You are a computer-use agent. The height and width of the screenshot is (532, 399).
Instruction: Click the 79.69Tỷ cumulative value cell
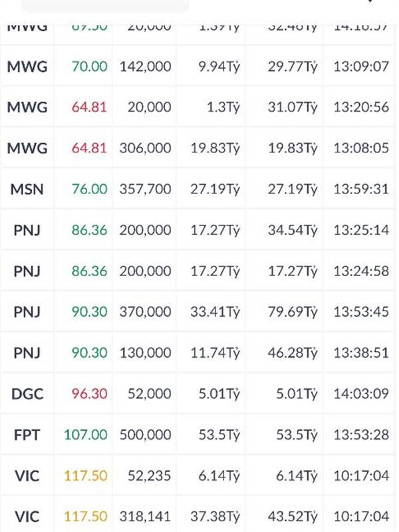(293, 312)
